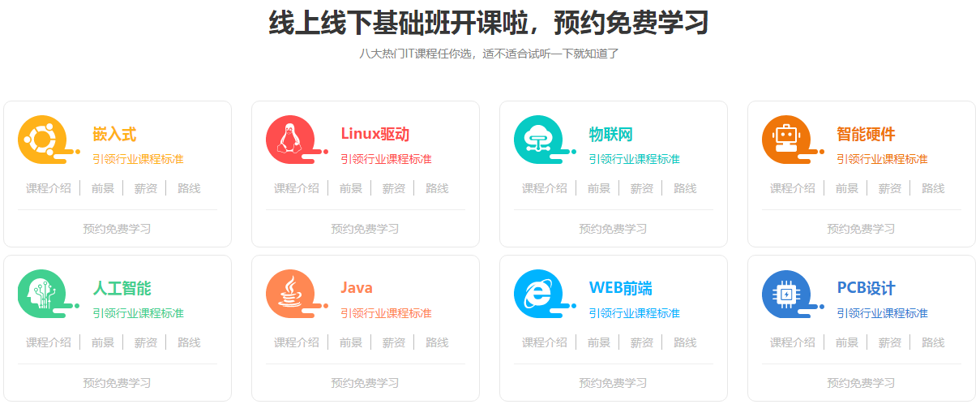980x413 pixels.
Task: Click 预约免费学习 in the PCB设计 card
Action: pos(862,383)
